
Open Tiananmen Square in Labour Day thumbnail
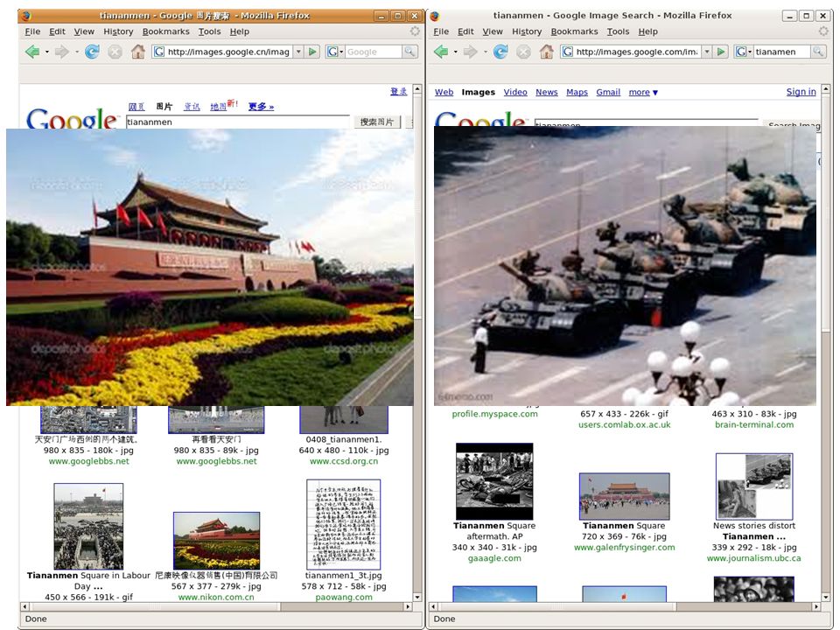(88, 526)
